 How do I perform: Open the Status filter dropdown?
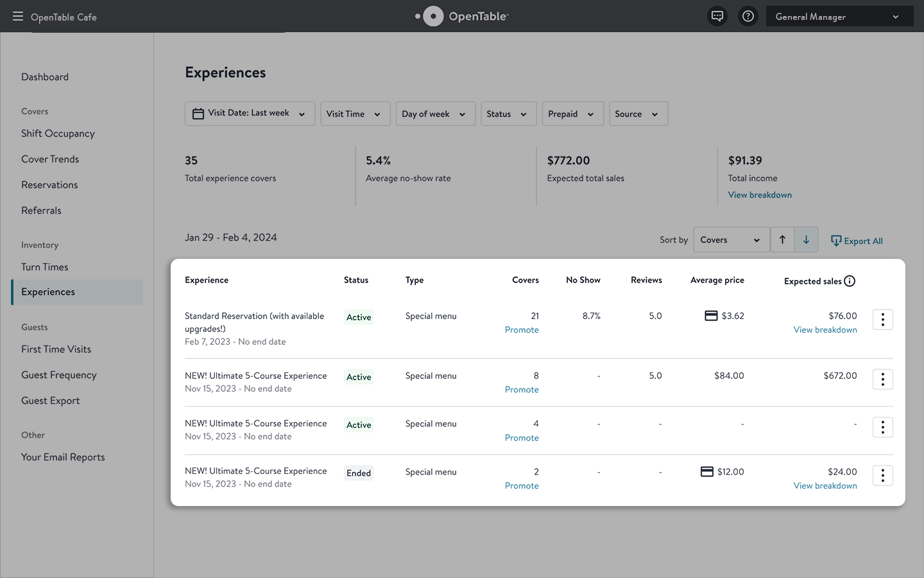(x=508, y=114)
